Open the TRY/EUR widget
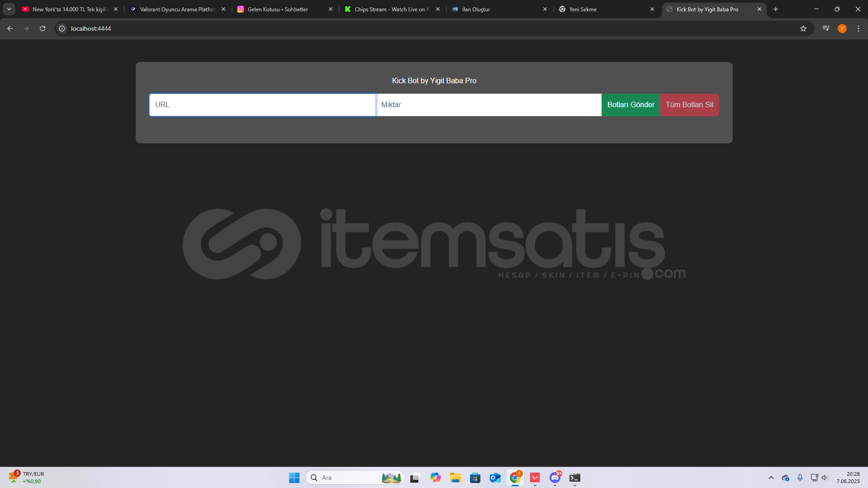 [x=27, y=478]
